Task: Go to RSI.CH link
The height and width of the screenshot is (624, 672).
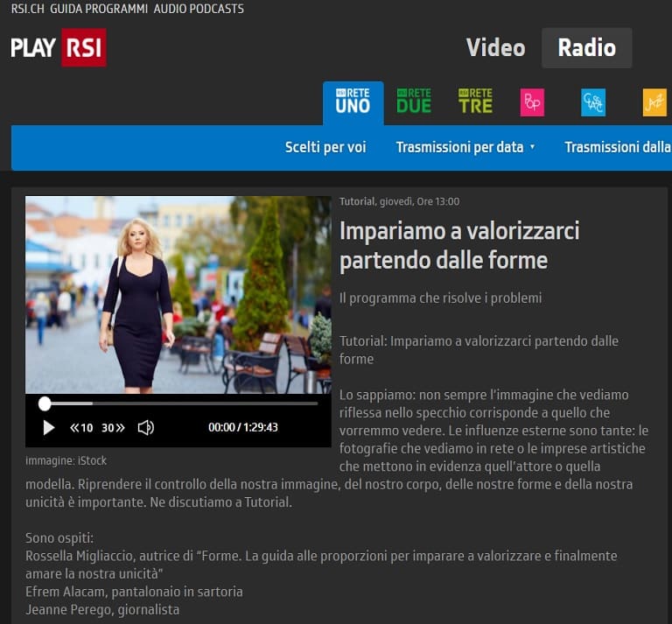Action: [x=27, y=9]
